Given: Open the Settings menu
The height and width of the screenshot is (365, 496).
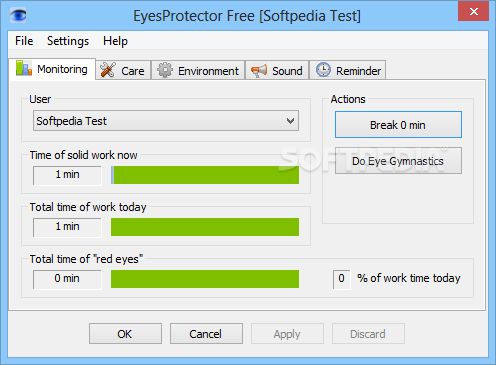Looking at the screenshot, I should point(68,41).
